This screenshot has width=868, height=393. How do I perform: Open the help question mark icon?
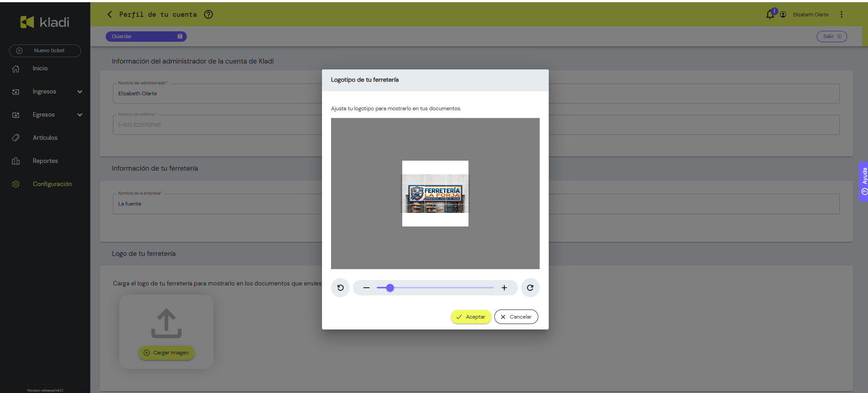click(209, 15)
